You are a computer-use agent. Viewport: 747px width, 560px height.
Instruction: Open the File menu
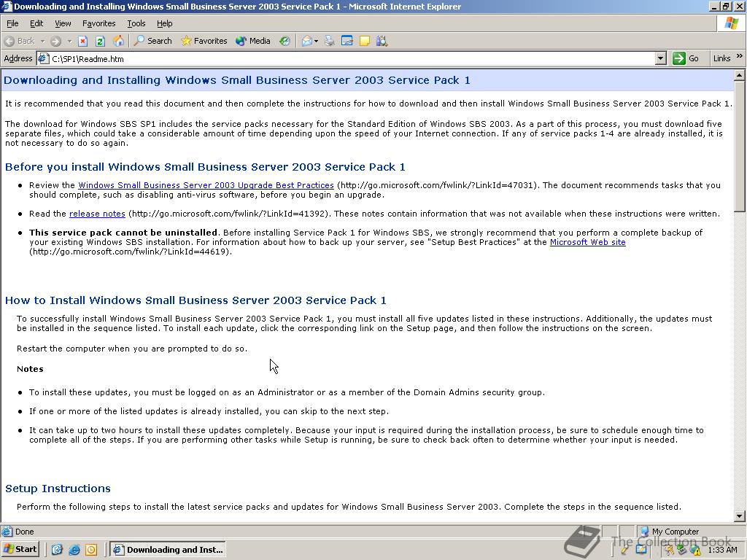pos(12,23)
